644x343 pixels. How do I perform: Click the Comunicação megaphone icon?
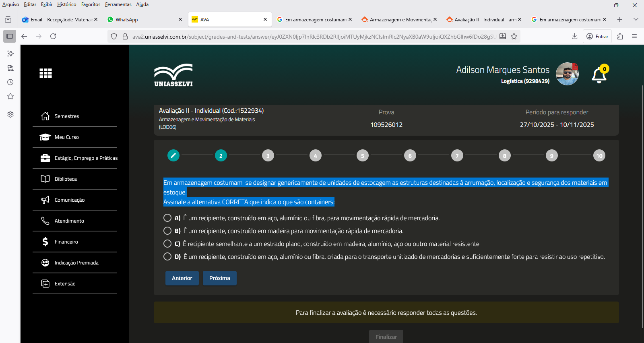[45, 200]
